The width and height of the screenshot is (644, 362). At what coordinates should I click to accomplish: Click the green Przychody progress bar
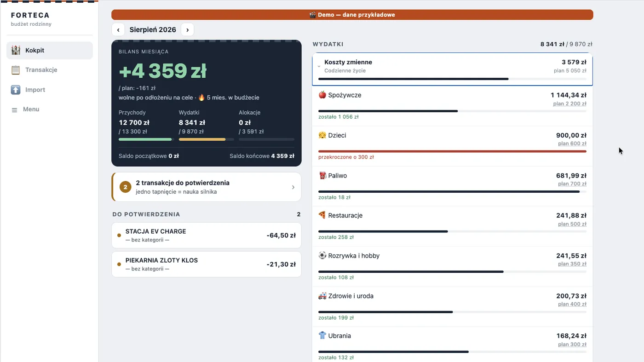(x=145, y=139)
